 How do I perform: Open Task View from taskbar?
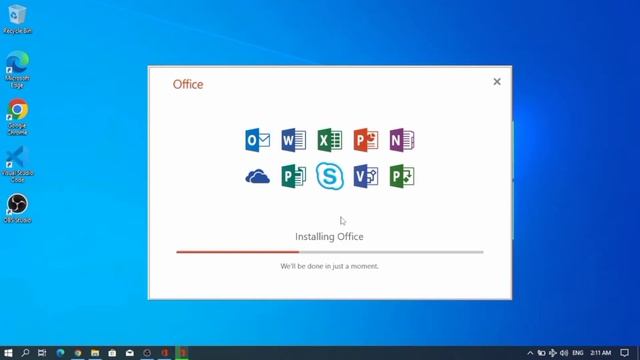(42, 353)
